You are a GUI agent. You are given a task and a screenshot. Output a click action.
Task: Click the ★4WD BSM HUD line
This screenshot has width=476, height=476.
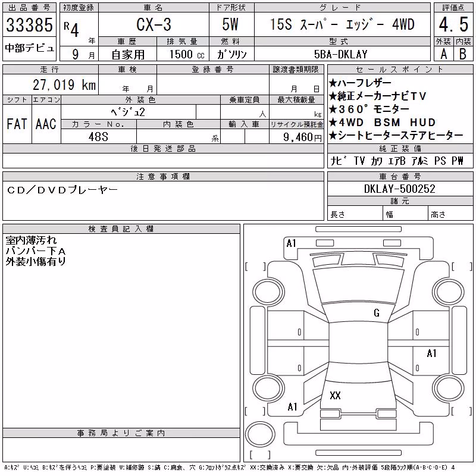coord(382,122)
